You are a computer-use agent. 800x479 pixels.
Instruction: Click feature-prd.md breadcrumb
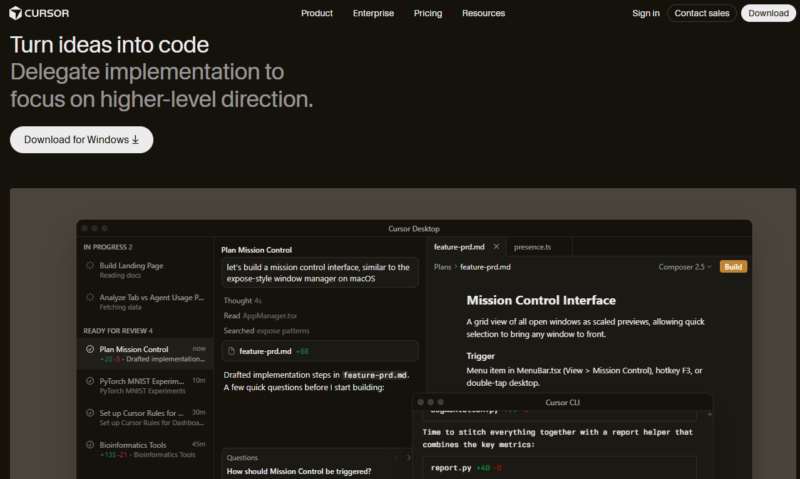coord(485,267)
